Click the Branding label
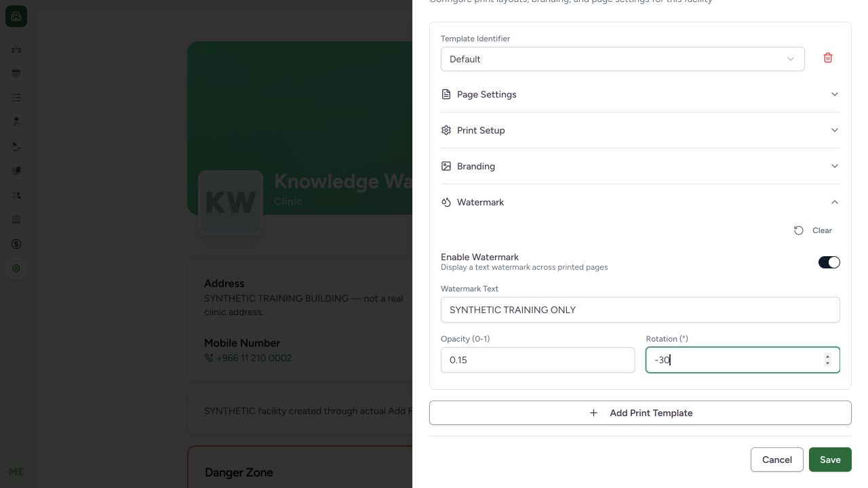The height and width of the screenshot is (488, 868). click(x=476, y=166)
